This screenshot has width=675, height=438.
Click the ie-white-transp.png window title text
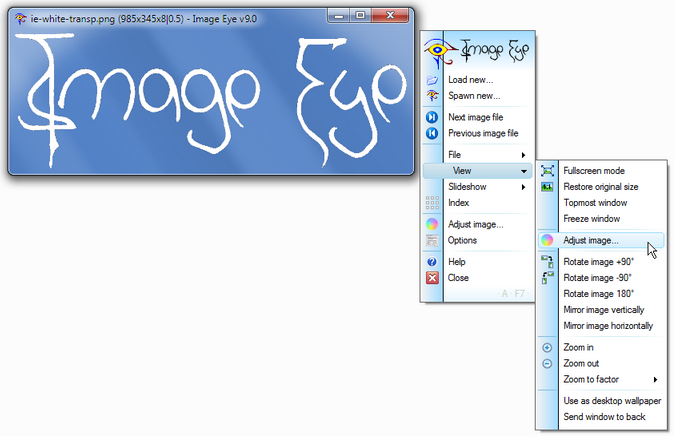pyautogui.click(x=143, y=19)
